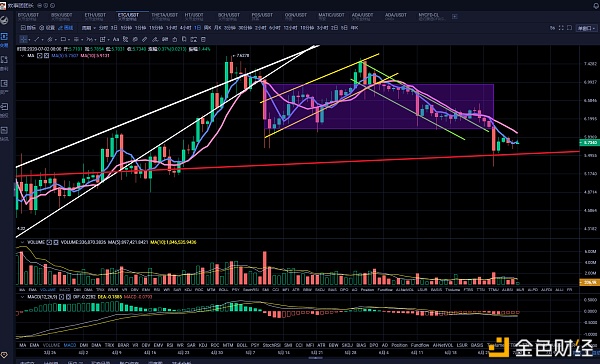This screenshot has width=600, height=364.
Task: Open the fullscreen icon at top right
Action: (x=561, y=28)
